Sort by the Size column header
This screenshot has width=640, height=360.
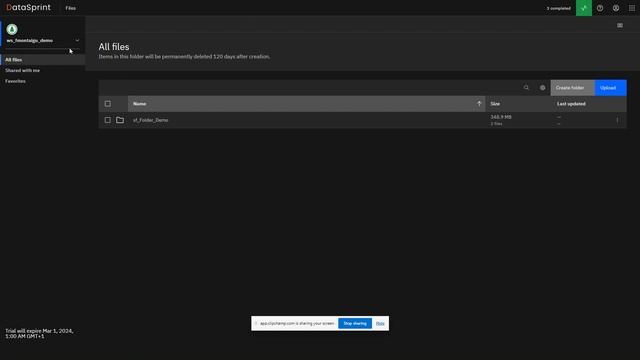coord(495,104)
